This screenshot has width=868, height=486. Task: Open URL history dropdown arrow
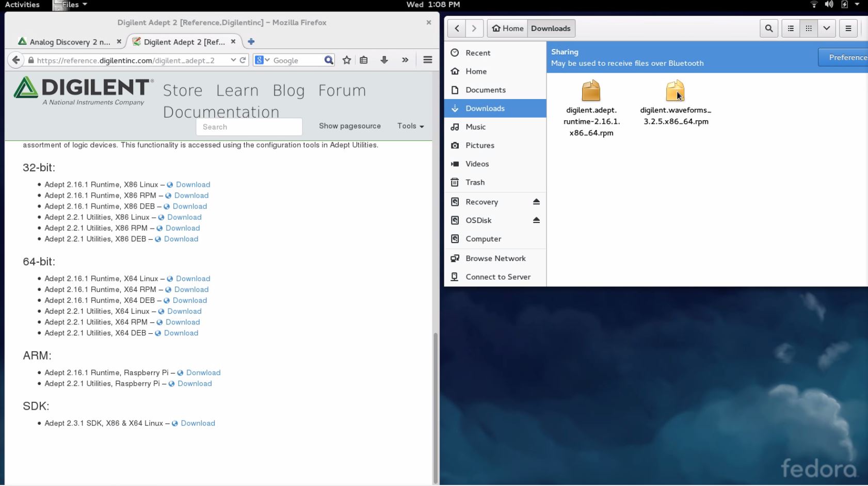[x=233, y=60]
